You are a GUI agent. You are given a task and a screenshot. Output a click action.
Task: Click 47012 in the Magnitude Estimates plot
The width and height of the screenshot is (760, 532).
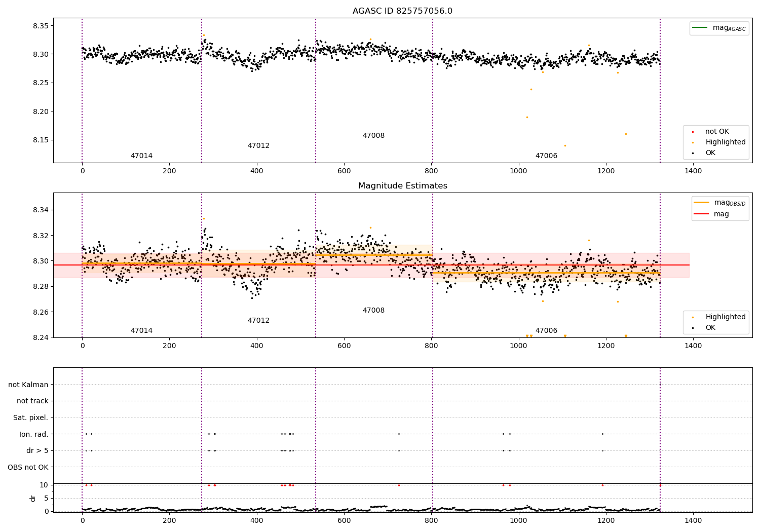258,321
